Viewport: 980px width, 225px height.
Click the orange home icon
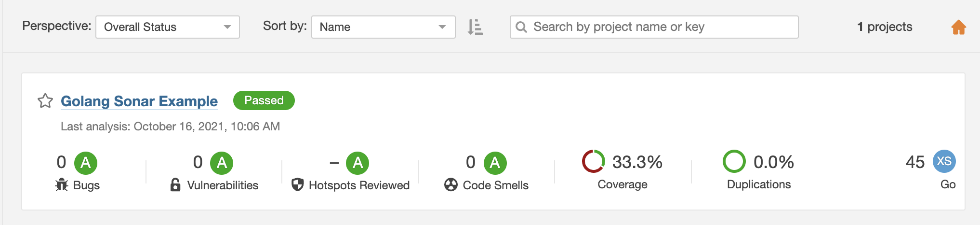pyautogui.click(x=958, y=27)
